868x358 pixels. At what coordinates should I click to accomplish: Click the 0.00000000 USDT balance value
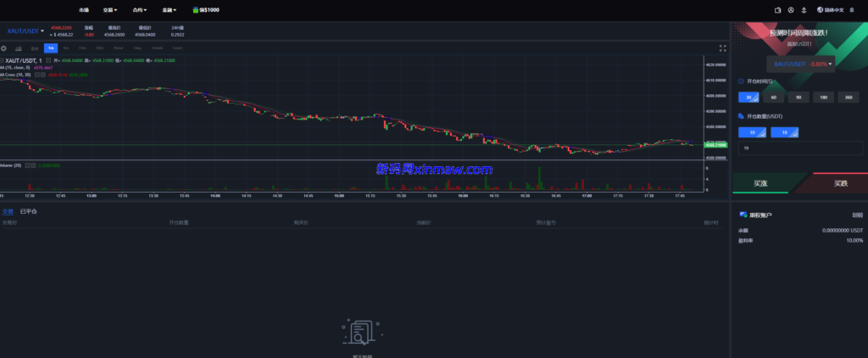click(843, 230)
